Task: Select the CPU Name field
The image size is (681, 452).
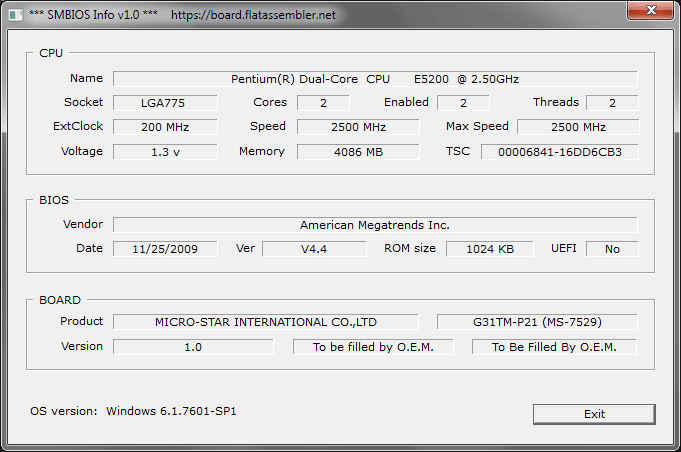Action: [375, 79]
